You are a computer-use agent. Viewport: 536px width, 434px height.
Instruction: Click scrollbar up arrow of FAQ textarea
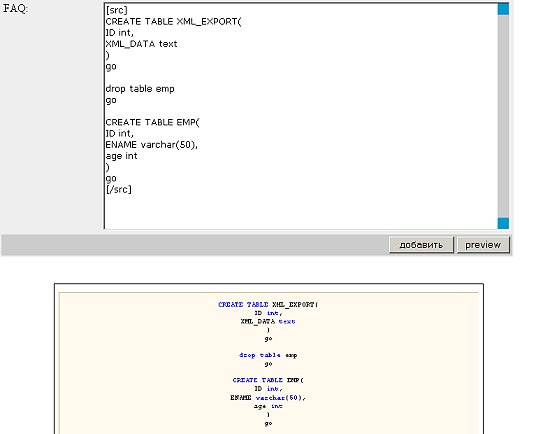click(x=503, y=9)
